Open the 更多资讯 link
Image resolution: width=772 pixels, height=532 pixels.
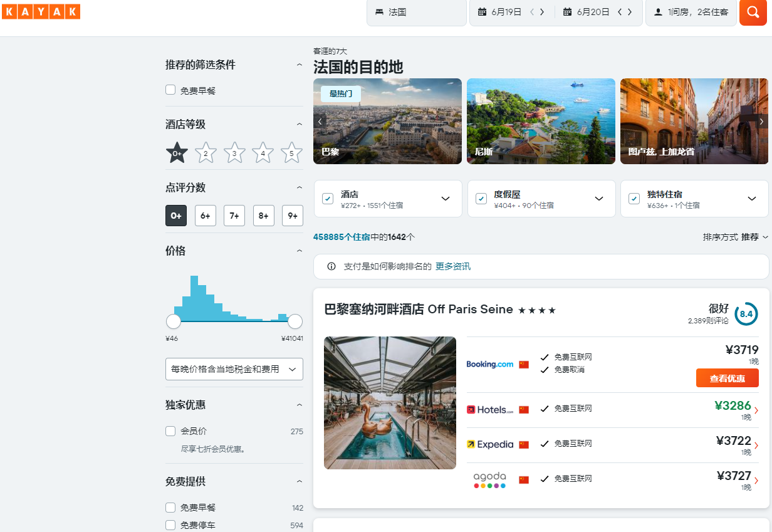point(452,266)
